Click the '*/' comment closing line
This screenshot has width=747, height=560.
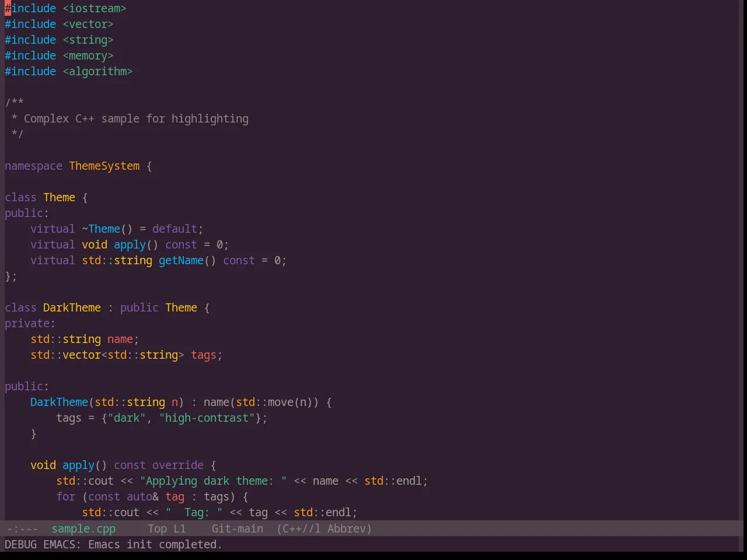pos(18,134)
